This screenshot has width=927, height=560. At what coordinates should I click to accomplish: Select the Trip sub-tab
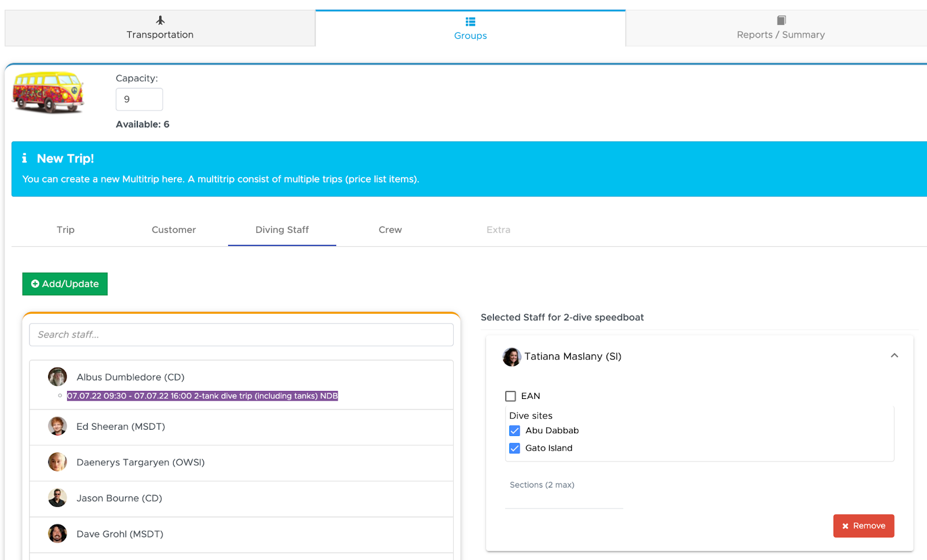65,230
